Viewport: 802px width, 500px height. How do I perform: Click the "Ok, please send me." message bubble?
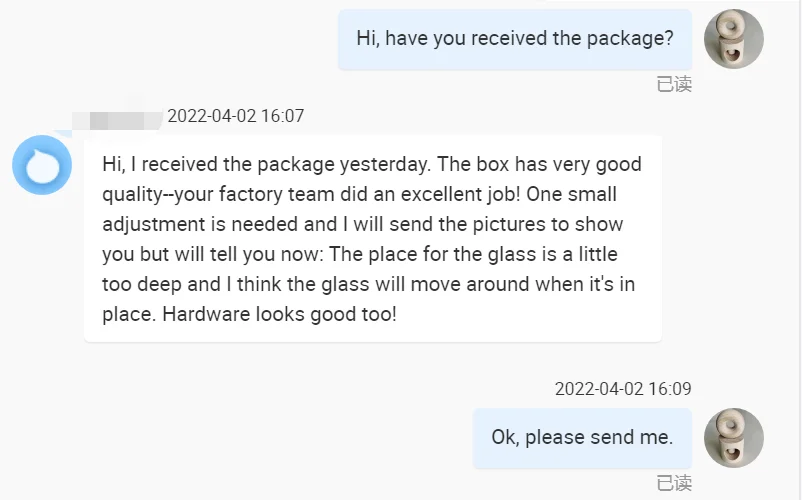click(x=582, y=438)
